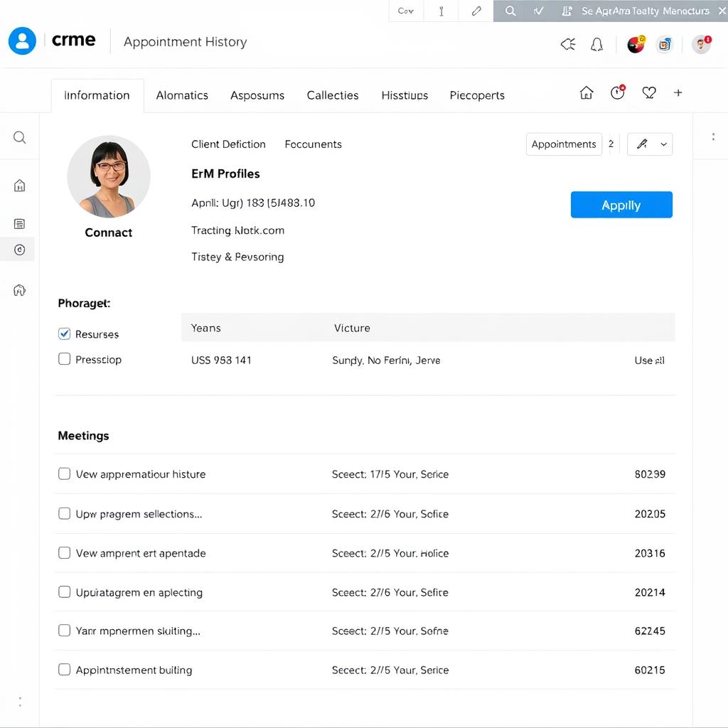
Task: Click the pencil edit icon in top toolbar
Action: (476, 11)
